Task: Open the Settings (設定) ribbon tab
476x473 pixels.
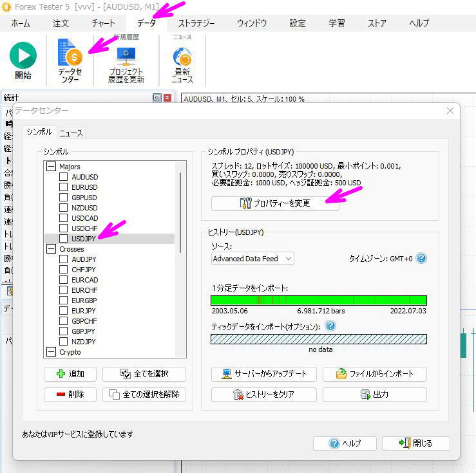Action: pos(298,23)
